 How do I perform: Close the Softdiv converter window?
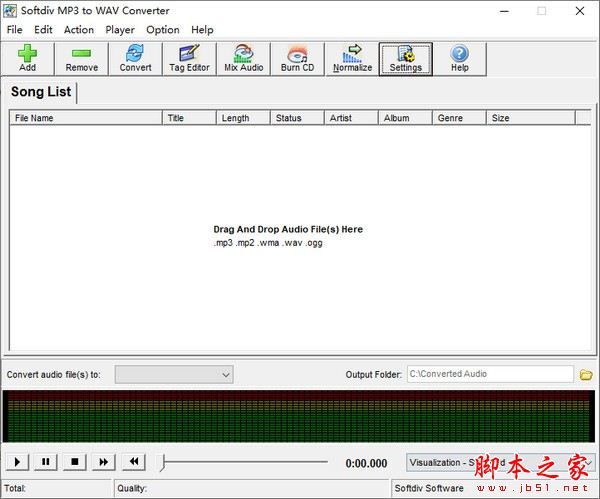click(580, 11)
